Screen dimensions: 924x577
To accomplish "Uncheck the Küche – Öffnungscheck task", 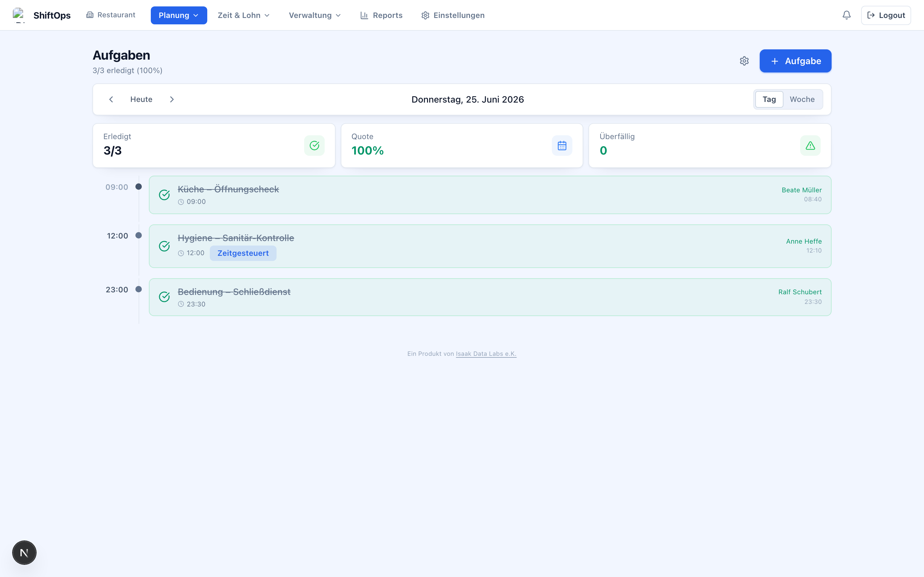I will click(x=164, y=195).
